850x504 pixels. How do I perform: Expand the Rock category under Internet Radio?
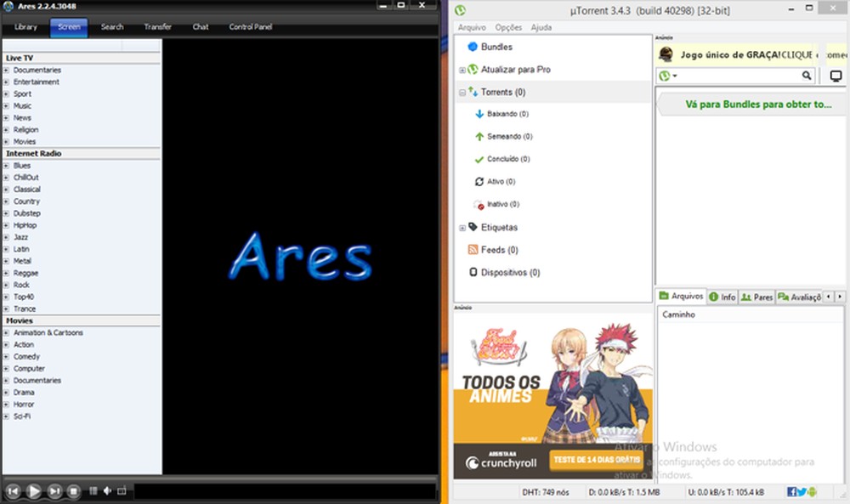coord(7,285)
